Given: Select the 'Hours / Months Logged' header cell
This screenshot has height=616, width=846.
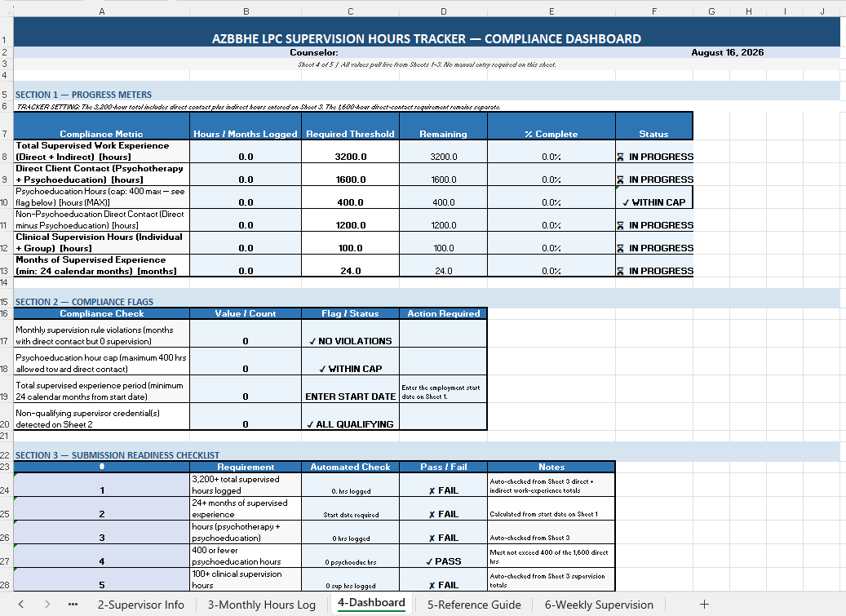Looking at the screenshot, I should 246,126.
